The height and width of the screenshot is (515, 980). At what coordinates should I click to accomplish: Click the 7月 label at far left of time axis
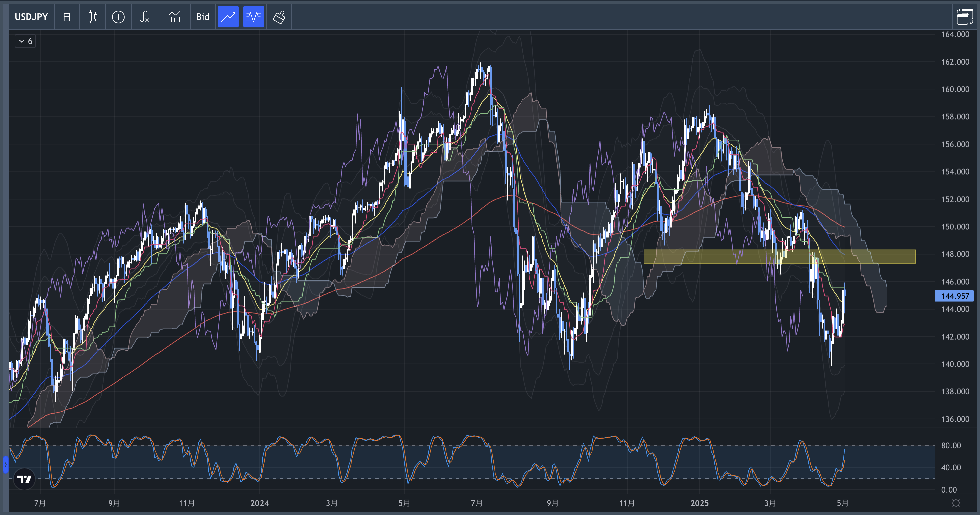40,503
